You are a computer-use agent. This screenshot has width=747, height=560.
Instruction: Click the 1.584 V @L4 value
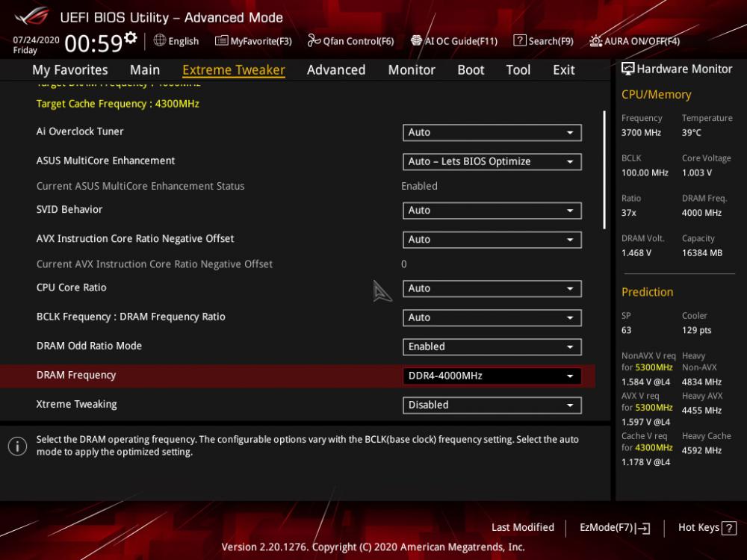[645, 382]
